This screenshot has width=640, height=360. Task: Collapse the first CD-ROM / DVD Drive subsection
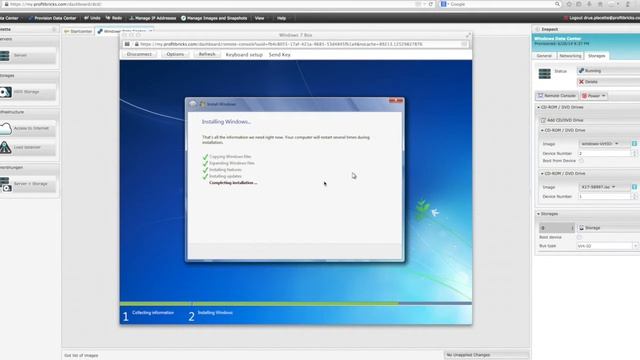[x=542, y=130]
